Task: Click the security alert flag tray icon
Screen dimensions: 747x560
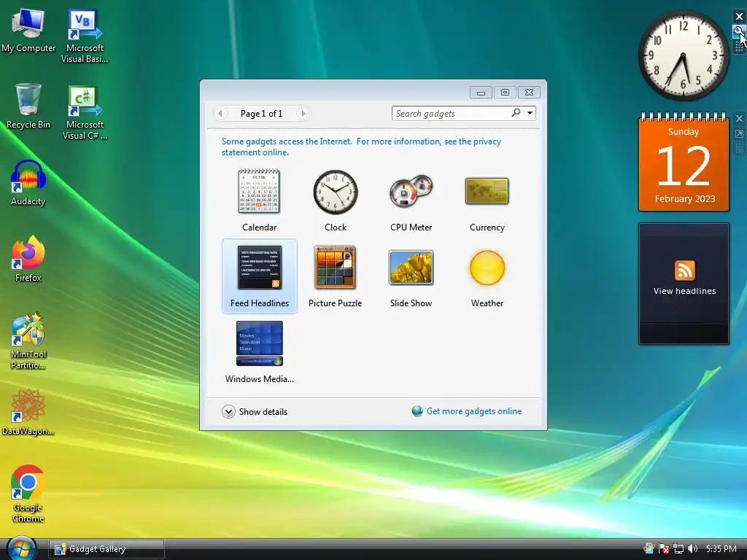Action: [x=664, y=548]
